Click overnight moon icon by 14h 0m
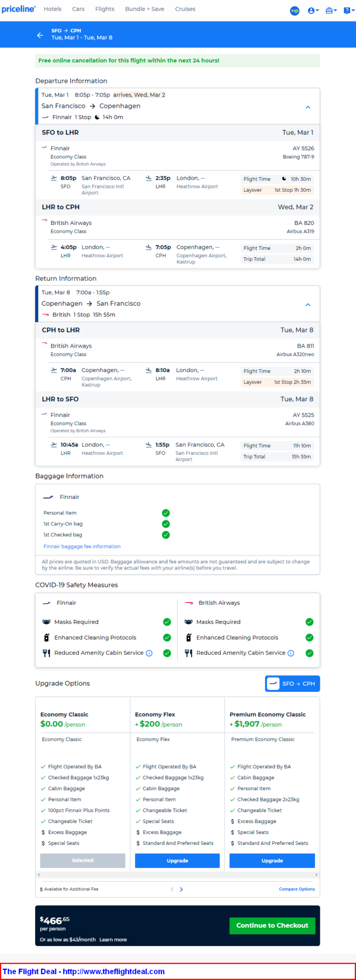Screen dimensions: 356x980 click(97, 117)
